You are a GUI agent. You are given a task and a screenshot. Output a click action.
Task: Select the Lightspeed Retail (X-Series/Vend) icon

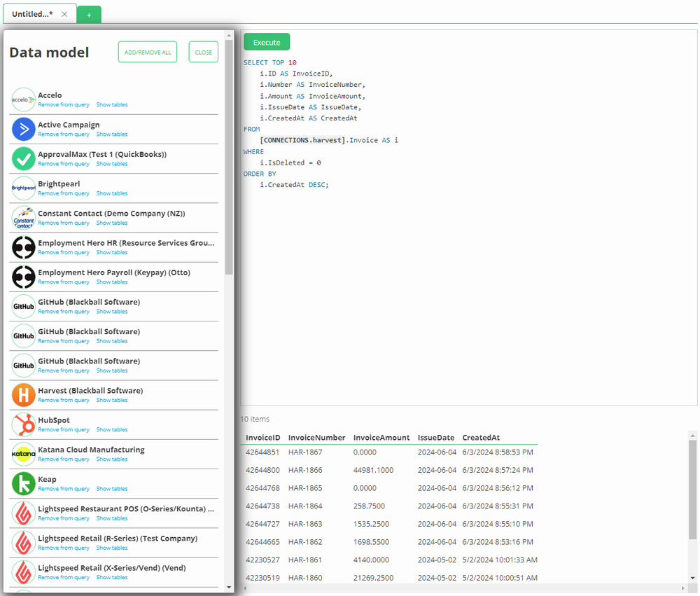[23, 572]
